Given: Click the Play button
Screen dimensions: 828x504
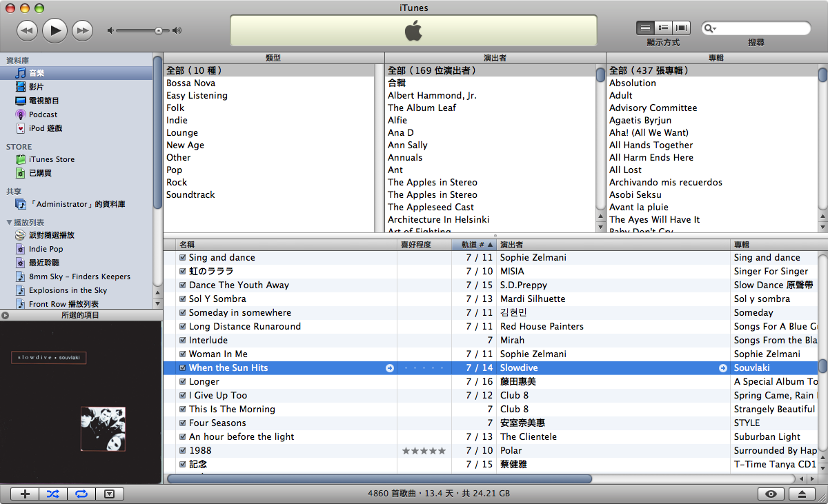Looking at the screenshot, I should coord(55,30).
